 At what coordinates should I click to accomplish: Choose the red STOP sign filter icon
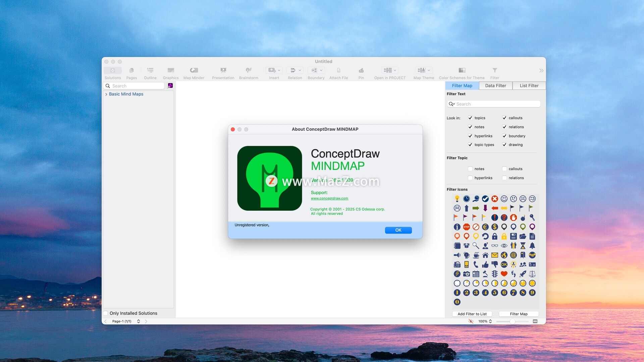[x=466, y=227]
